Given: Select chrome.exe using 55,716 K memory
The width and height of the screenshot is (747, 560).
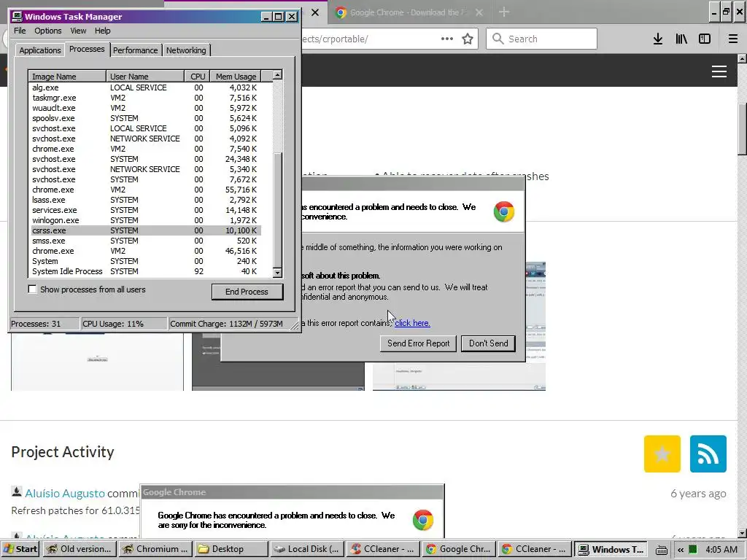Looking at the screenshot, I should [145, 190].
